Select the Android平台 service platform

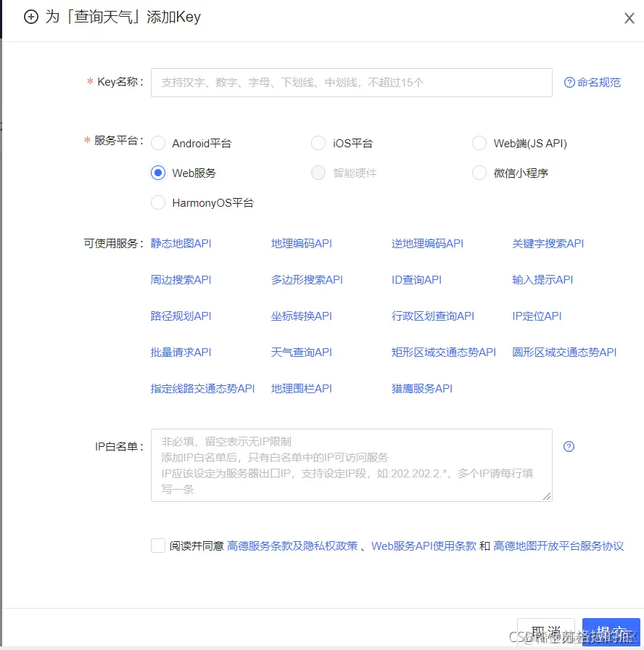(x=158, y=143)
